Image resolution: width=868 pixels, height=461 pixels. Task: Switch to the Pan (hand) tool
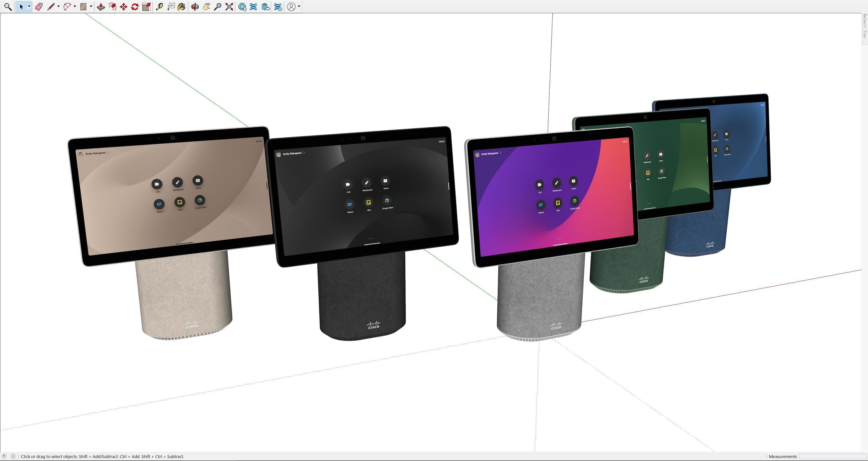(206, 6)
